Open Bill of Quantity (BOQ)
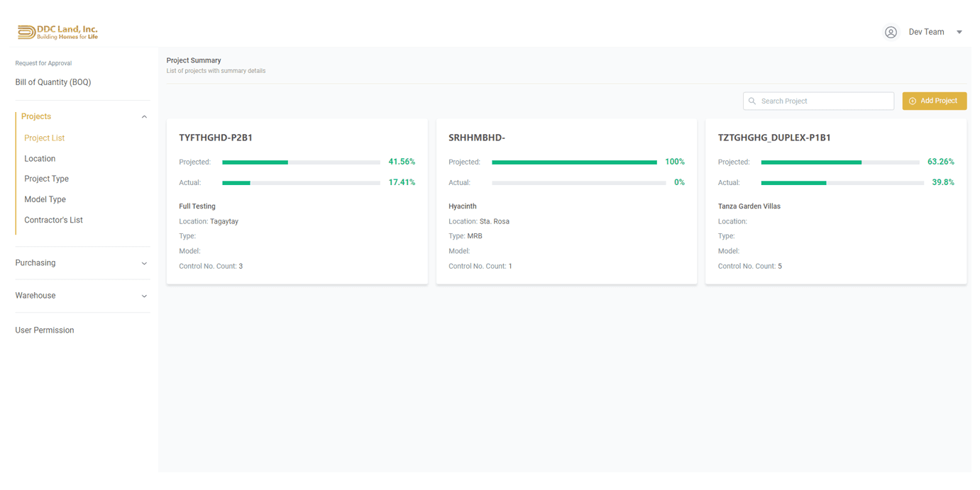This screenshot has width=980, height=490. [53, 82]
